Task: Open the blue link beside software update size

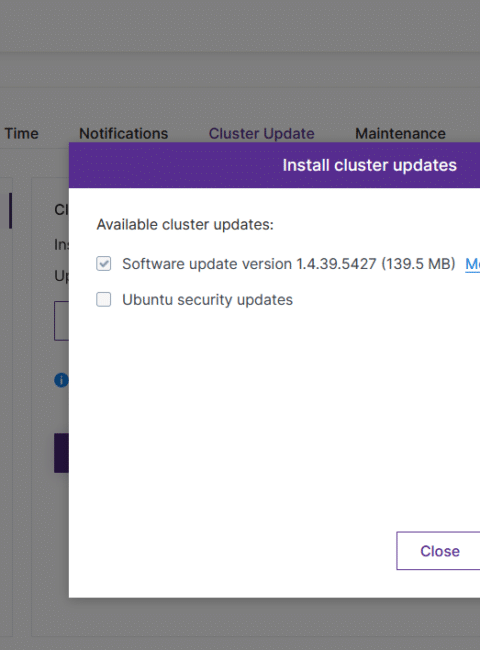Action: (473, 264)
